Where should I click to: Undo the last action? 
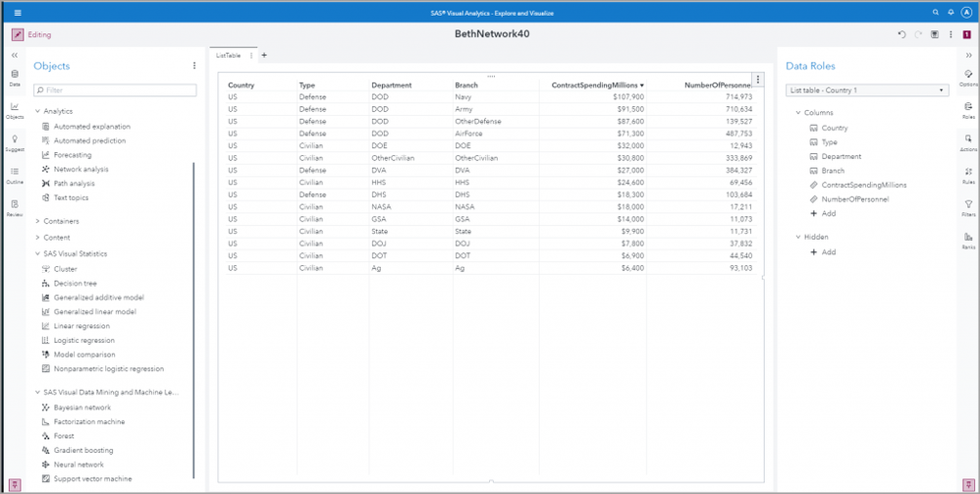point(901,35)
